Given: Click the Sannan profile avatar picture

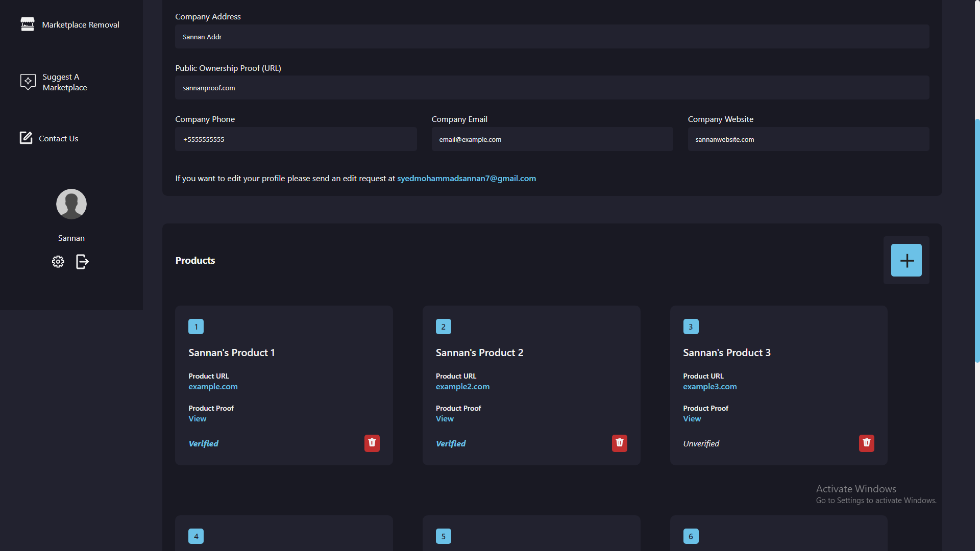Looking at the screenshot, I should point(71,204).
